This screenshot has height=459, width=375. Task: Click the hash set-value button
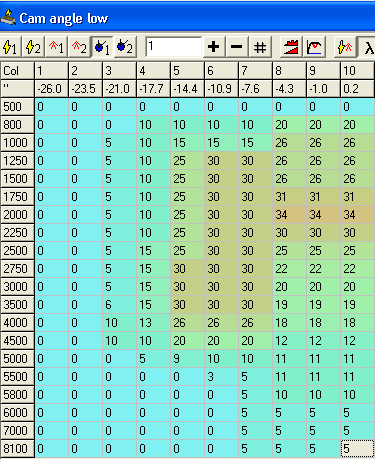(260, 47)
